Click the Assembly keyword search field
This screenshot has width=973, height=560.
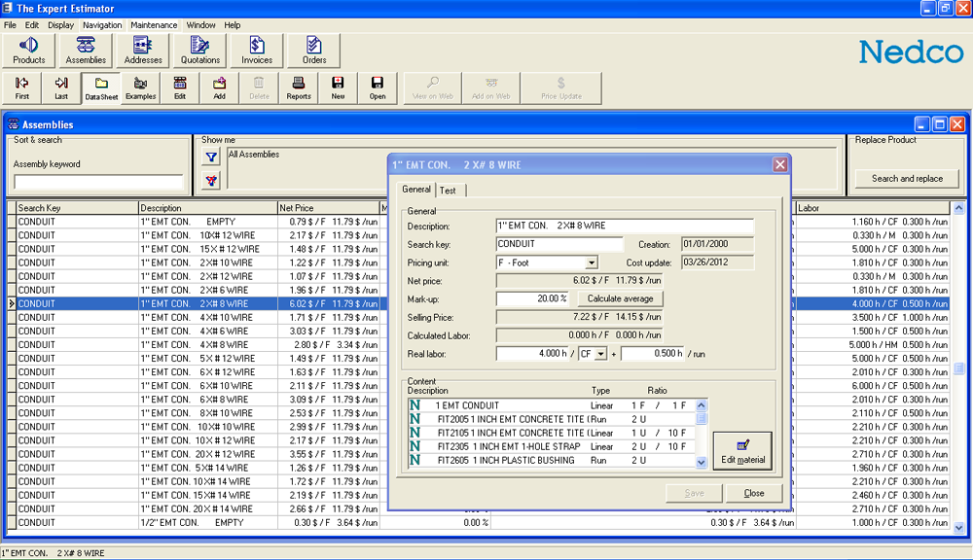click(x=98, y=182)
